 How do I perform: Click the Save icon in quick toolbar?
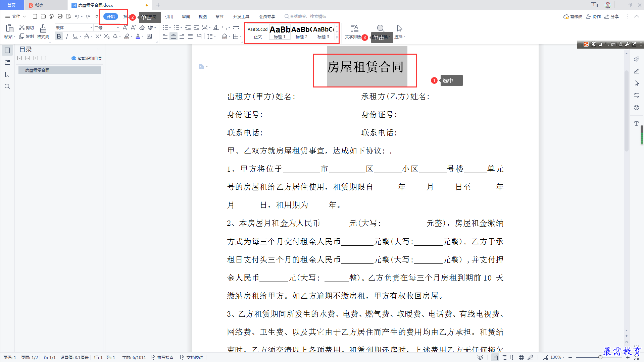coord(43,16)
